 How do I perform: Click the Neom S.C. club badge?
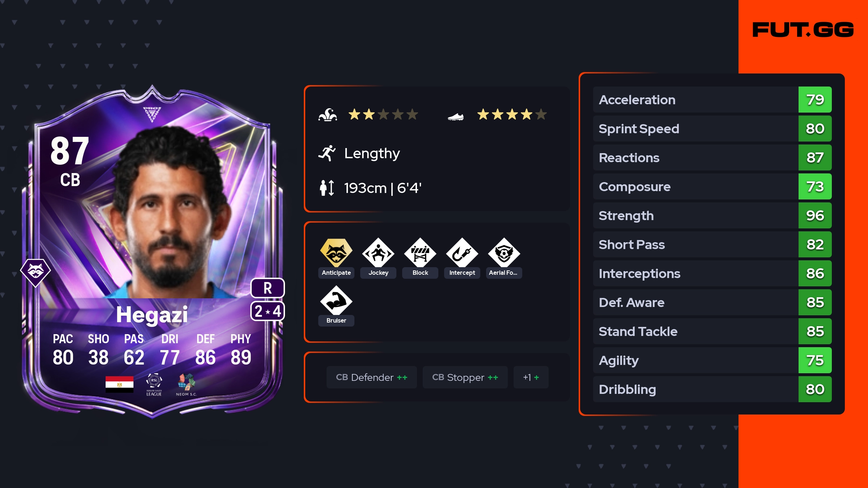[186, 384]
